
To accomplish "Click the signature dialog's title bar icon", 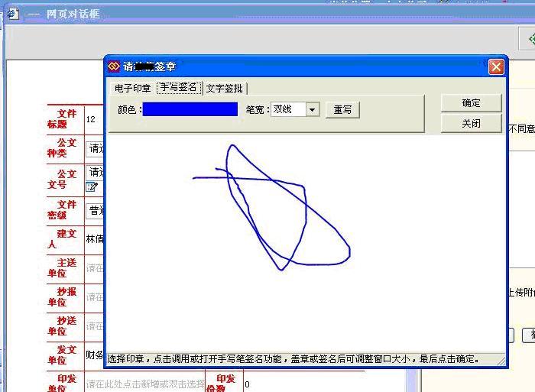I will tap(115, 66).
